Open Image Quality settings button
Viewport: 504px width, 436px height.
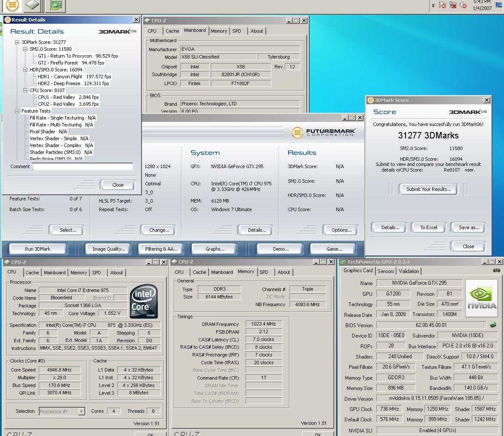[108, 249]
